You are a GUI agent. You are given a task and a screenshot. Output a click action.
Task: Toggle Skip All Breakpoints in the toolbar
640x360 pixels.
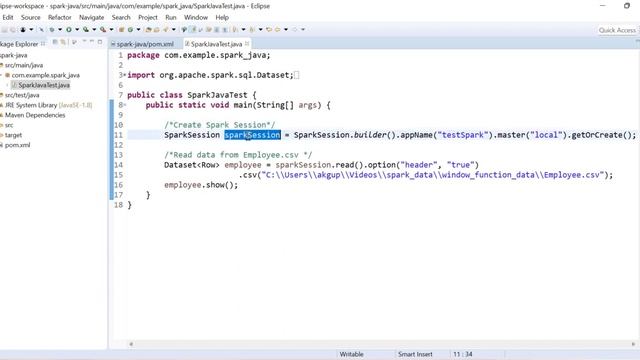pos(41,30)
